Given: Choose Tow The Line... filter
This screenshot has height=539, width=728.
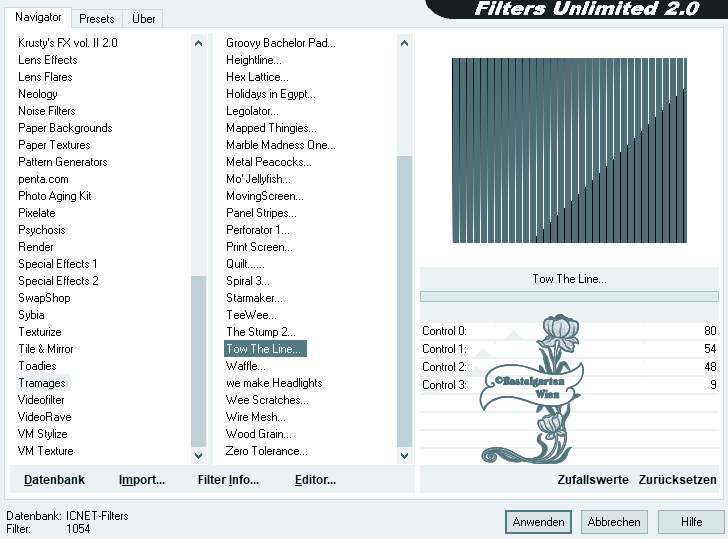Looking at the screenshot, I should (265, 349).
